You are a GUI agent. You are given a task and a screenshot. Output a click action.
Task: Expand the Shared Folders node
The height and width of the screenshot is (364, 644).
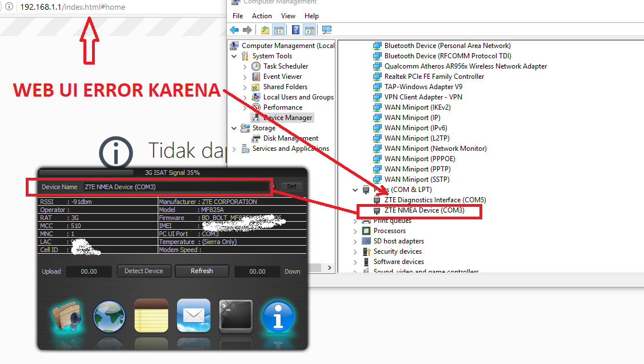245,87
